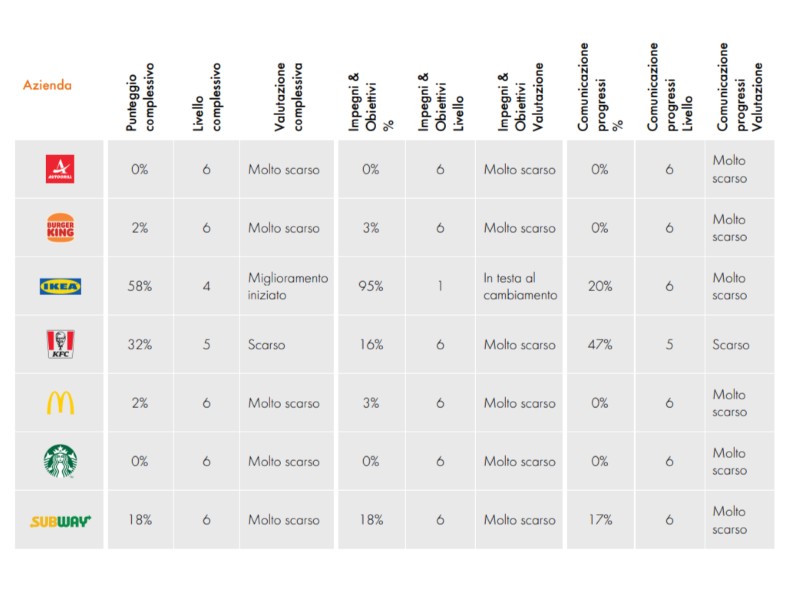800x600 pixels.
Task: Click the Valutazione complessiva column header
Action: [289, 97]
